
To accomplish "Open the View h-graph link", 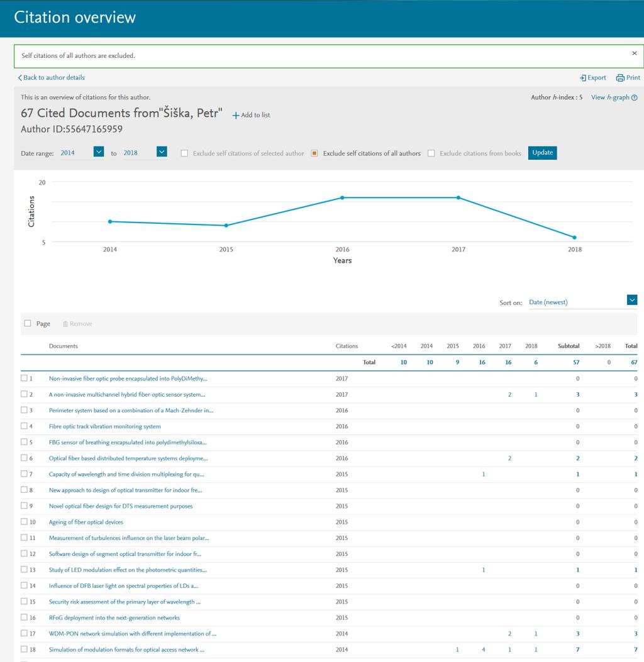I will 610,97.
